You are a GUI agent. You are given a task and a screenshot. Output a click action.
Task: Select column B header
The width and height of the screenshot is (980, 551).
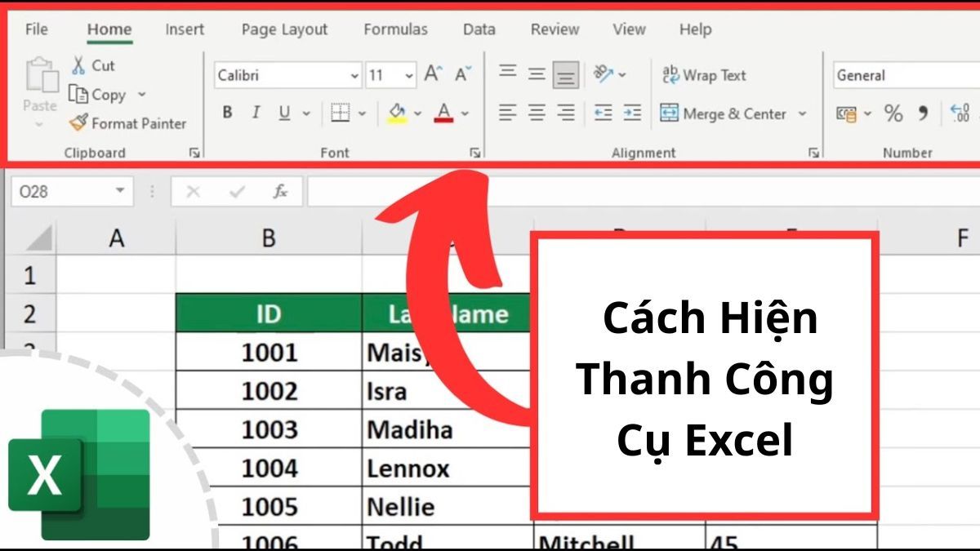point(269,238)
